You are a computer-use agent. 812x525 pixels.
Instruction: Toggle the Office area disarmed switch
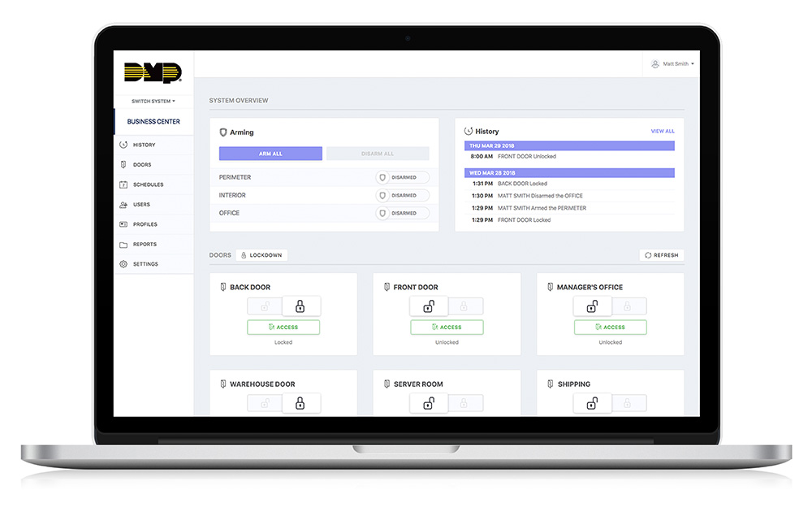[x=402, y=213]
